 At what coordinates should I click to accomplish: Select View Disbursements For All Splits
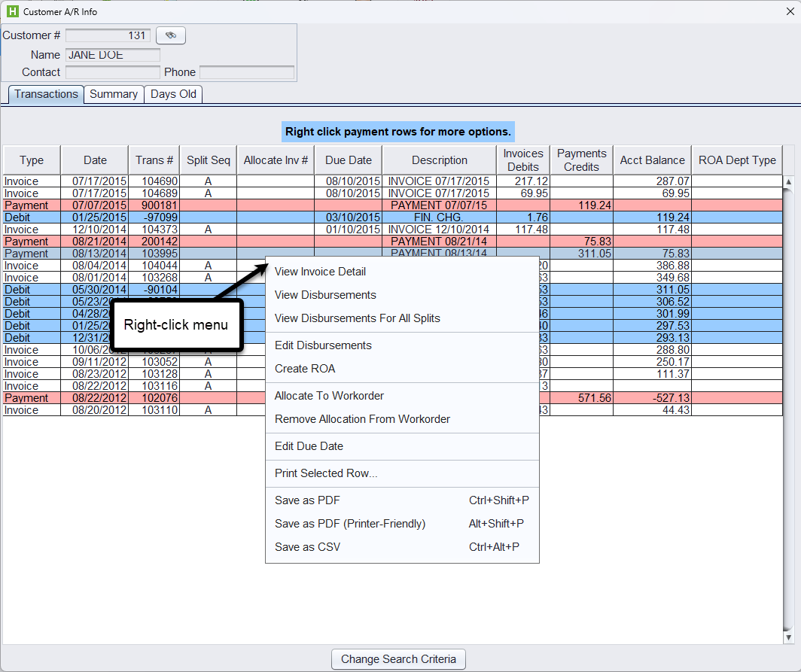pos(357,318)
